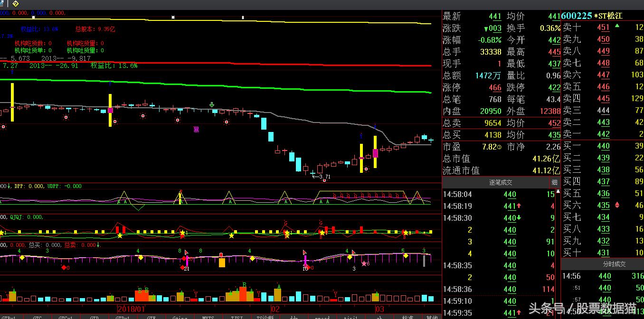This screenshot has width=644, height=319.
Task: Click the 3.71 low price label
Action: [325, 177]
